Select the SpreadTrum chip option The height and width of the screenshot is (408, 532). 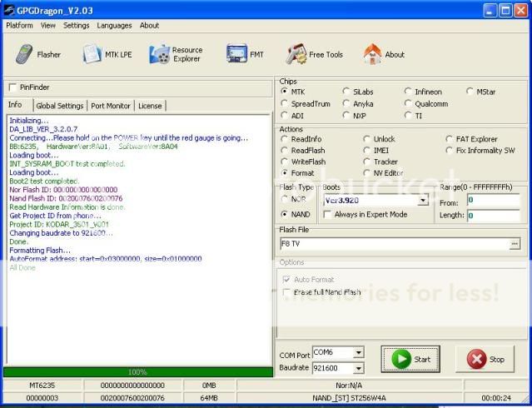pos(285,103)
